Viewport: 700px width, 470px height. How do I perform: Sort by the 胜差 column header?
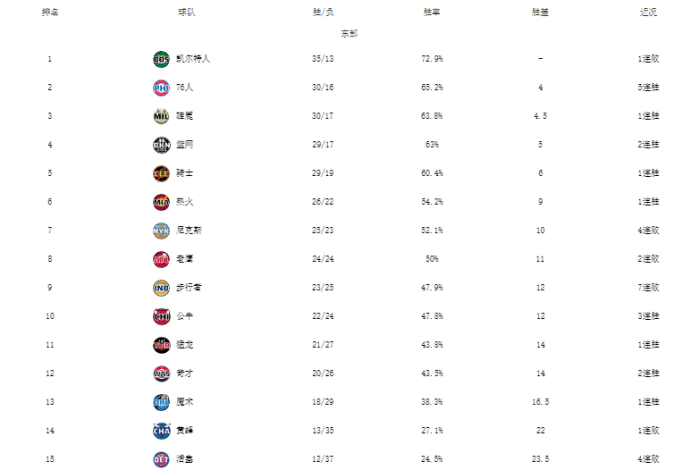540,12
